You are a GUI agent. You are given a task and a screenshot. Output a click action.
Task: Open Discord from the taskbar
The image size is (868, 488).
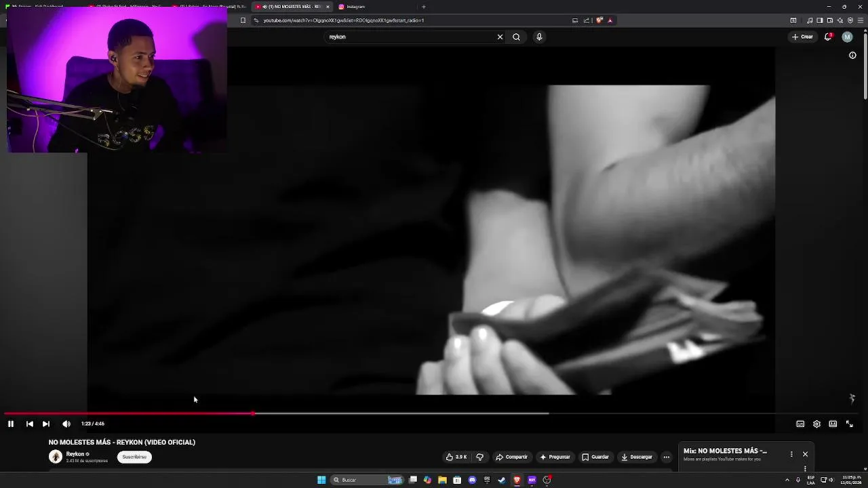click(x=472, y=480)
